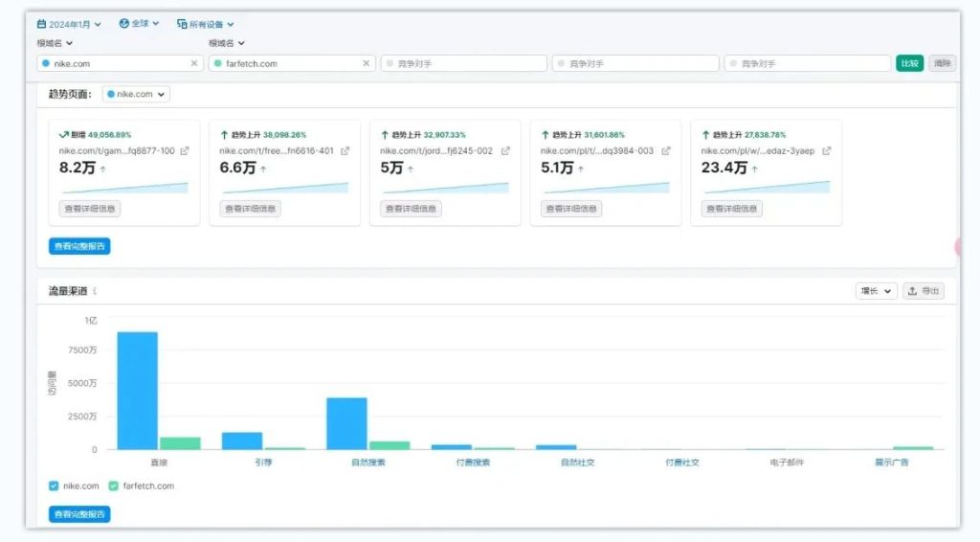This screenshot has height=542, width=980.
Task: Expand 根域名 dropdown above farfetch.com field
Action: 227,43
